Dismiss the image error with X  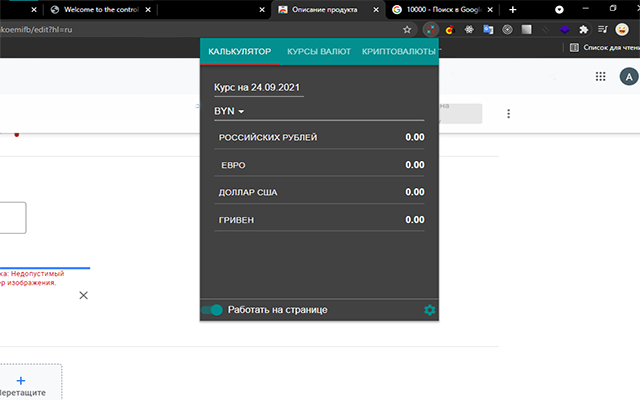tap(83, 296)
